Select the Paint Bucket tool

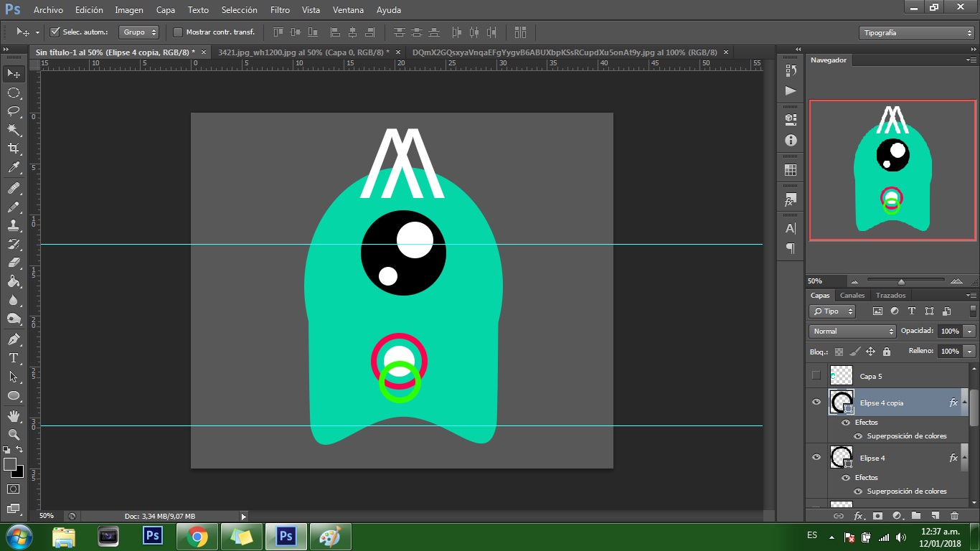point(14,281)
